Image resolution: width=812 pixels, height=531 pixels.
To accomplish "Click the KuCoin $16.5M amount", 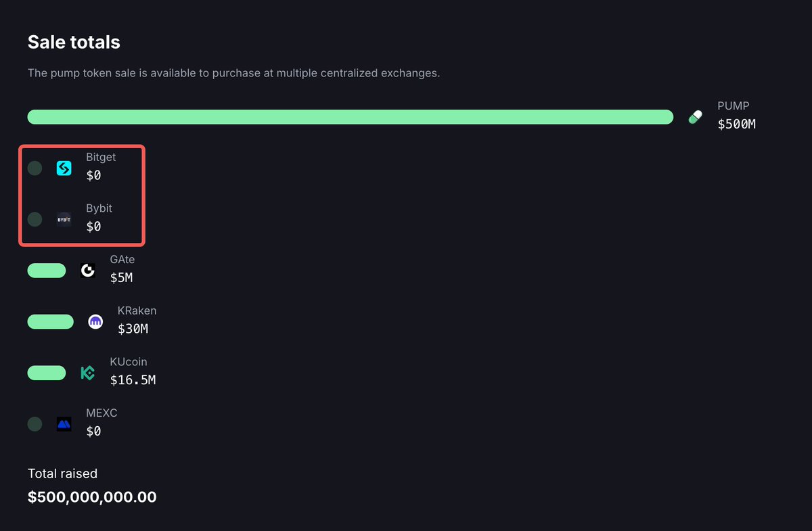I will pos(133,380).
